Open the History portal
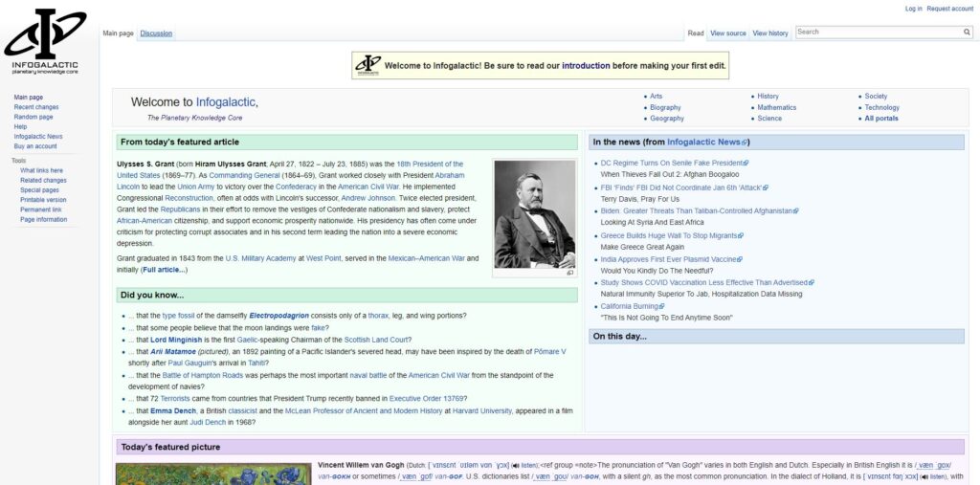 768,97
